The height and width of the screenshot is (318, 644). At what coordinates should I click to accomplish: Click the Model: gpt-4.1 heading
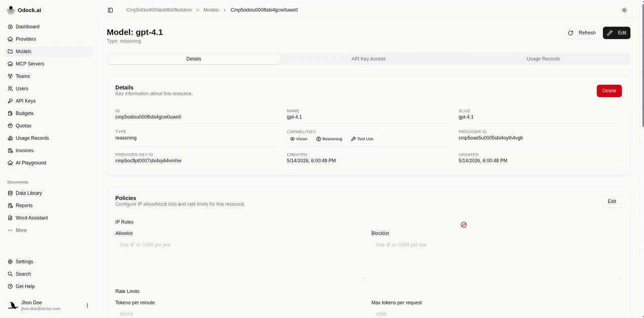[x=135, y=32]
